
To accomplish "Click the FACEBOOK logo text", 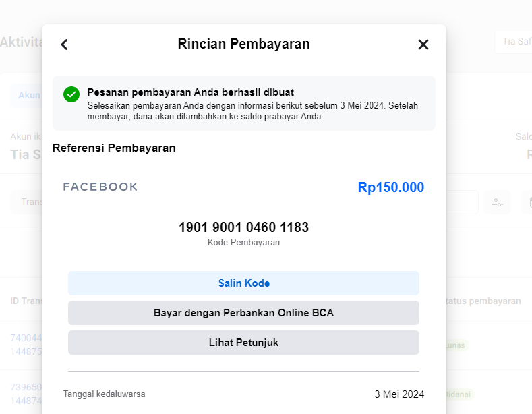I will click(x=100, y=187).
